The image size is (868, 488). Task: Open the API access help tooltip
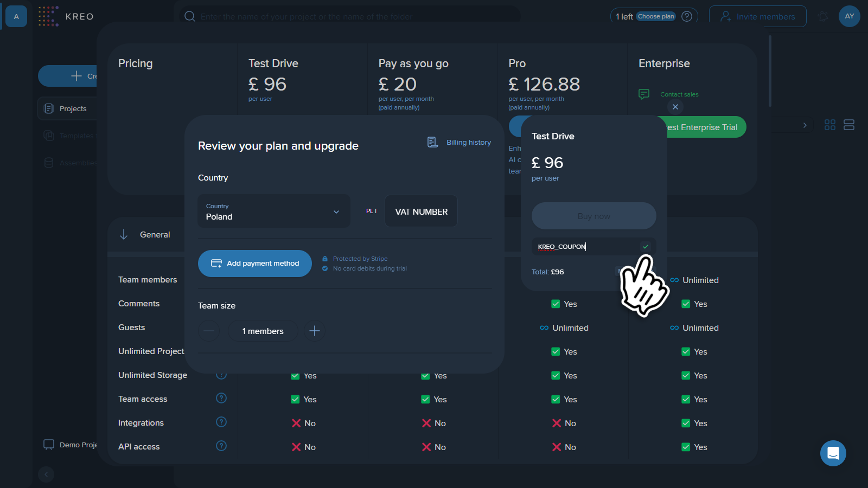221,446
